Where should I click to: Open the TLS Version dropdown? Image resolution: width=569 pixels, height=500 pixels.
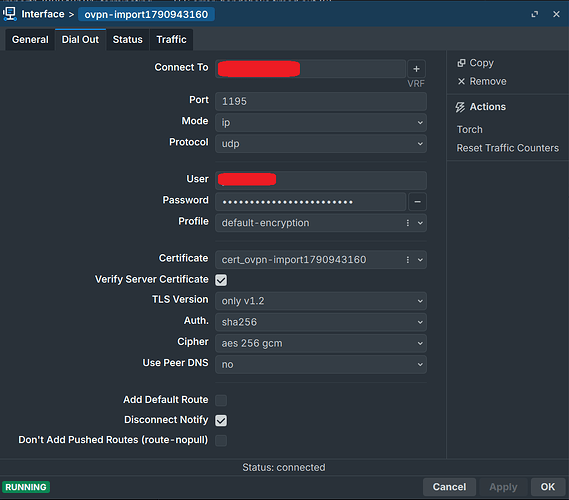321,301
